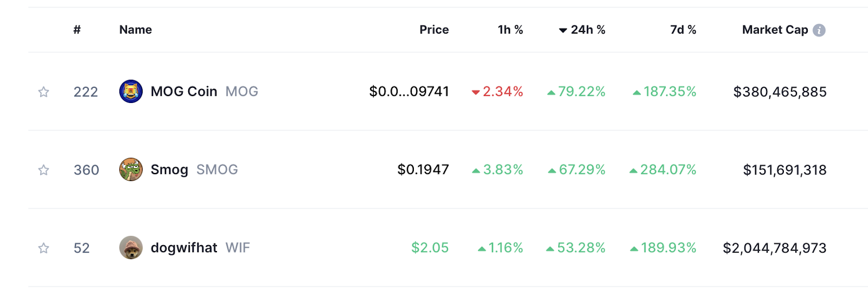This screenshot has width=868, height=289.
Task: Click the MOG ticker symbol
Action: [x=242, y=91]
